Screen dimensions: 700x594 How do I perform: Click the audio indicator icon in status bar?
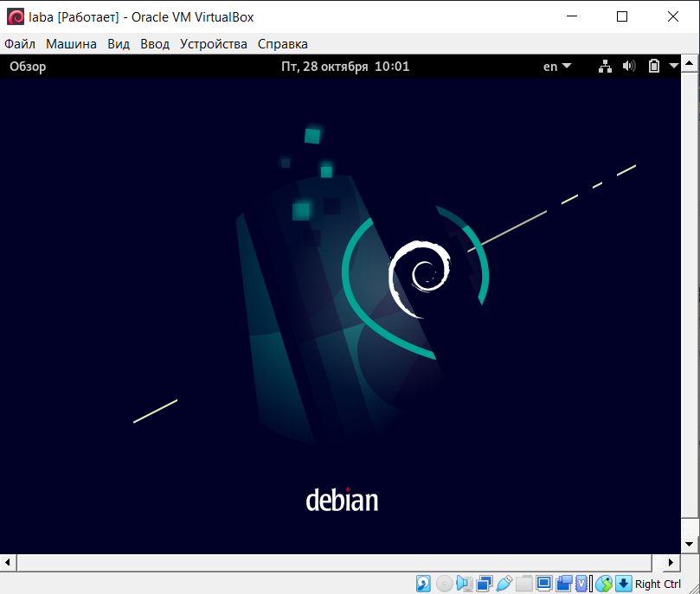pos(465,584)
